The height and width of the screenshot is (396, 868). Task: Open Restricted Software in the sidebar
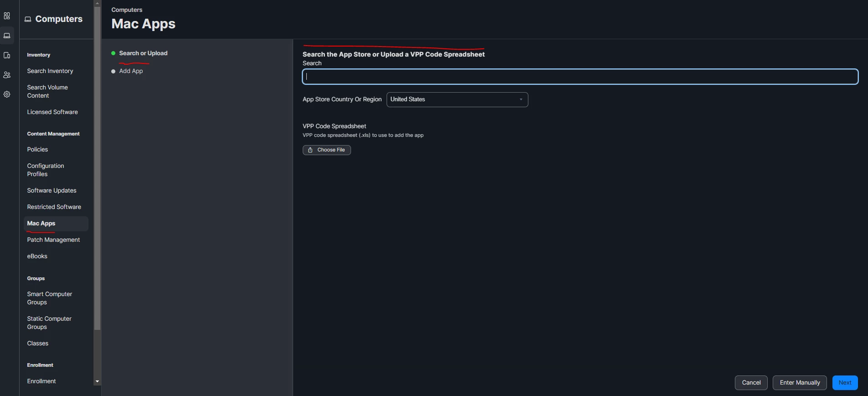click(x=54, y=207)
